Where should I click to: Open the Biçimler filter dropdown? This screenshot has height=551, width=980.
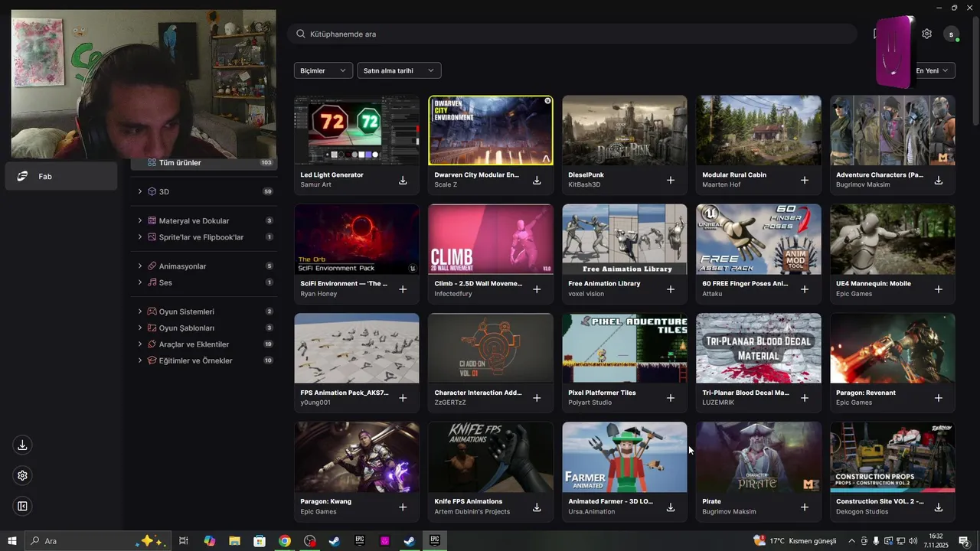(x=323, y=70)
